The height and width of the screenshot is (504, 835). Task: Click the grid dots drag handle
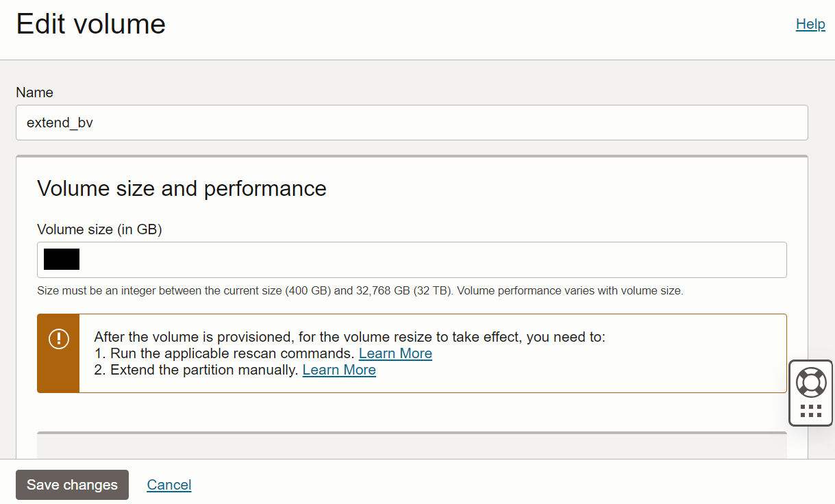tap(811, 411)
